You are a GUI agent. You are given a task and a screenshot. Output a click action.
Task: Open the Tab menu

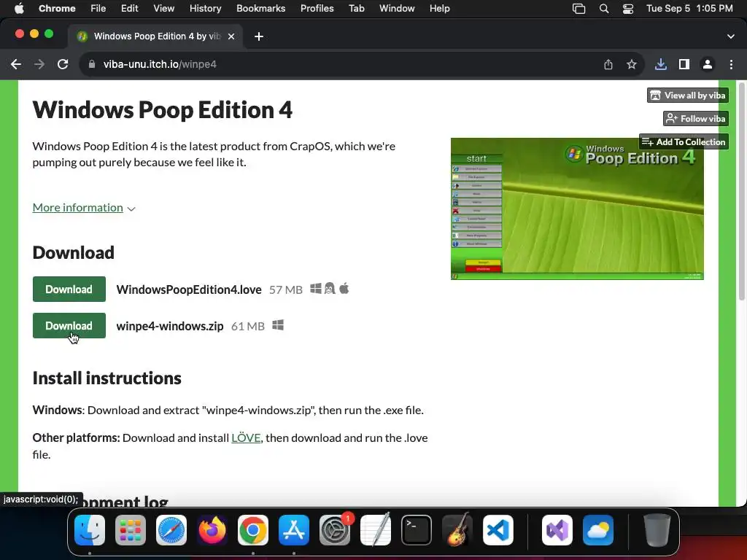click(356, 9)
